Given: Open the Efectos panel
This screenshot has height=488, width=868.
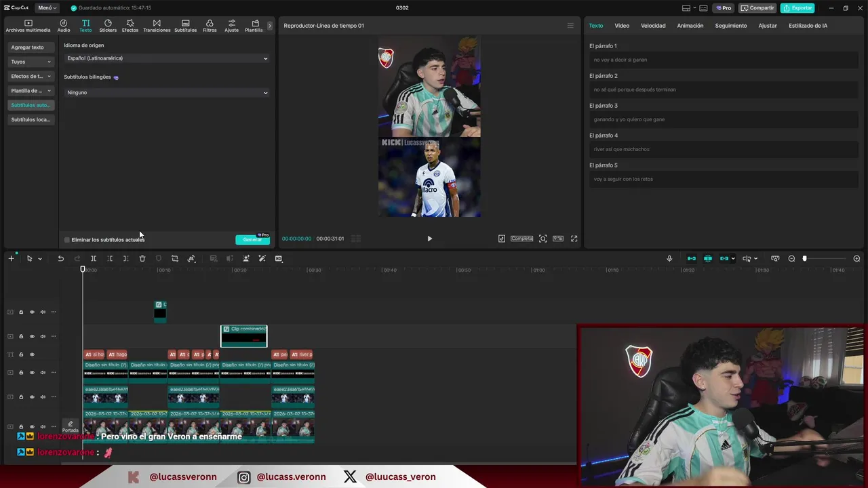Looking at the screenshot, I should point(130,26).
